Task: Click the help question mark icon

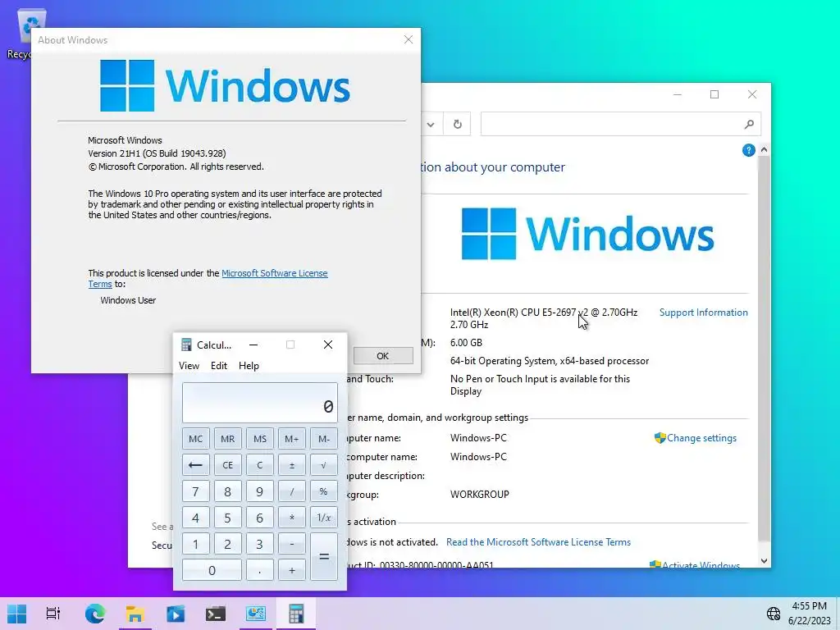Action: tap(748, 151)
